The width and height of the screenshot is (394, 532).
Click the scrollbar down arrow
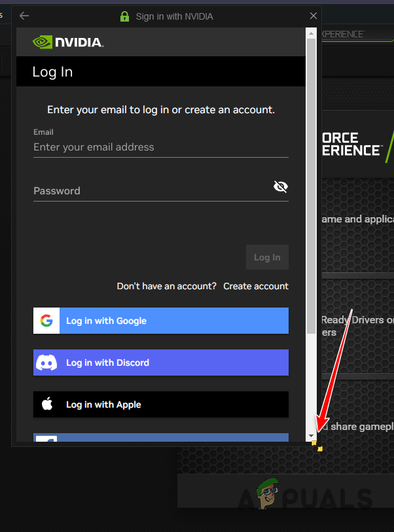point(311,435)
